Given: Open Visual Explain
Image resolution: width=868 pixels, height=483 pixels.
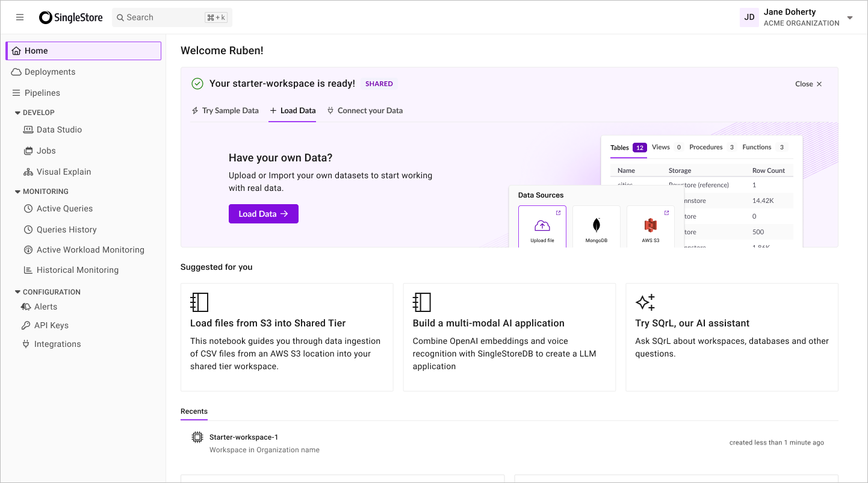Looking at the screenshot, I should (x=64, y=172).
